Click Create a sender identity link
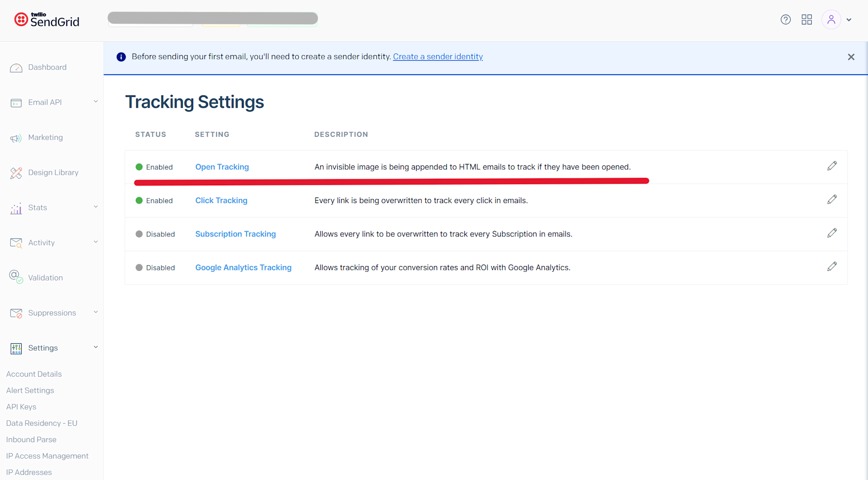 pyautogui.click(x=437, y=56)
